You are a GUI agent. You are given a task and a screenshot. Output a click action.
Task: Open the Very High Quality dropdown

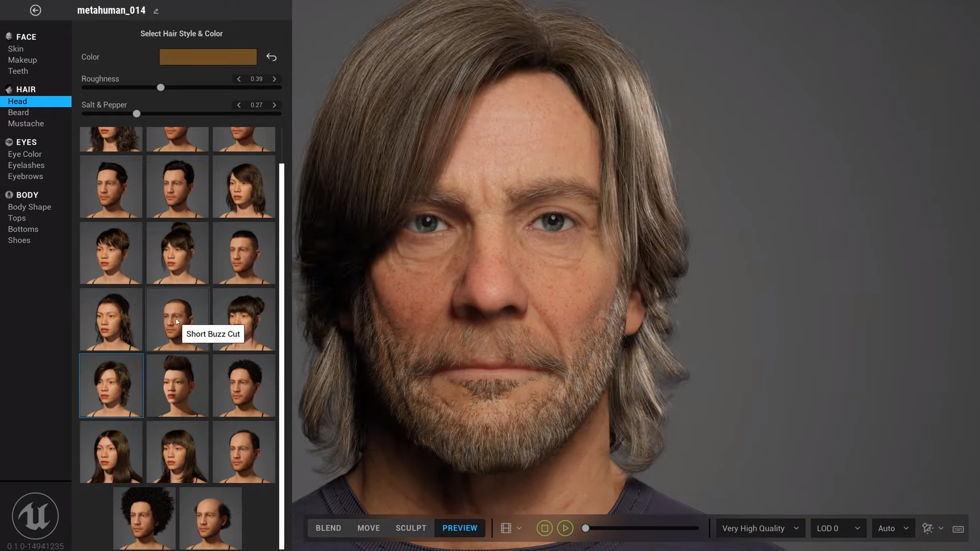click(x=761, y=528)
